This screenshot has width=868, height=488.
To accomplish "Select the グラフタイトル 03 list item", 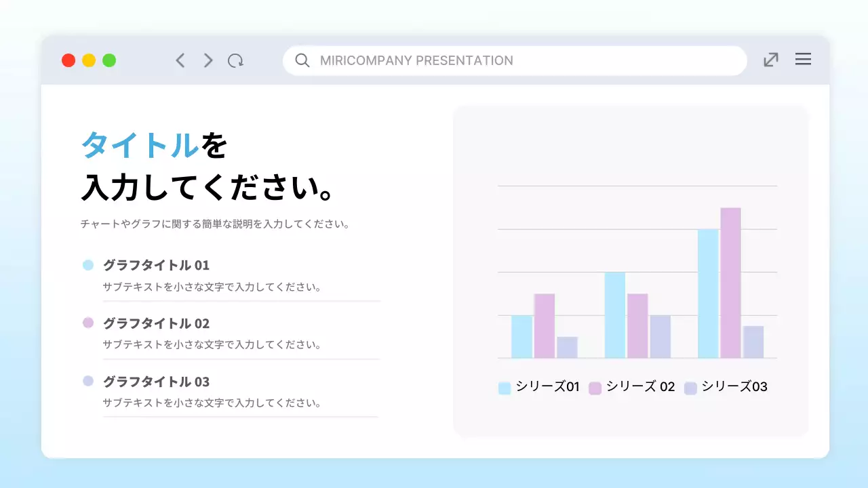I will (156, 382).
